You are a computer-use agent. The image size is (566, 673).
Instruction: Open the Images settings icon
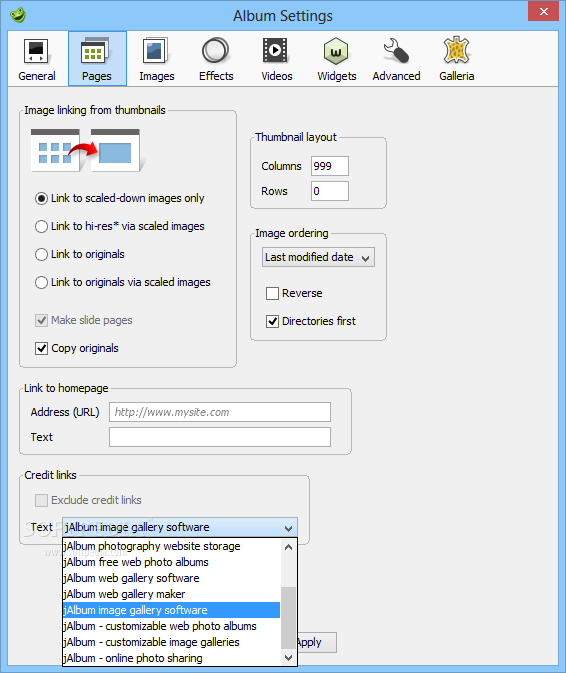pyautogui.click(x=156, y=52)
